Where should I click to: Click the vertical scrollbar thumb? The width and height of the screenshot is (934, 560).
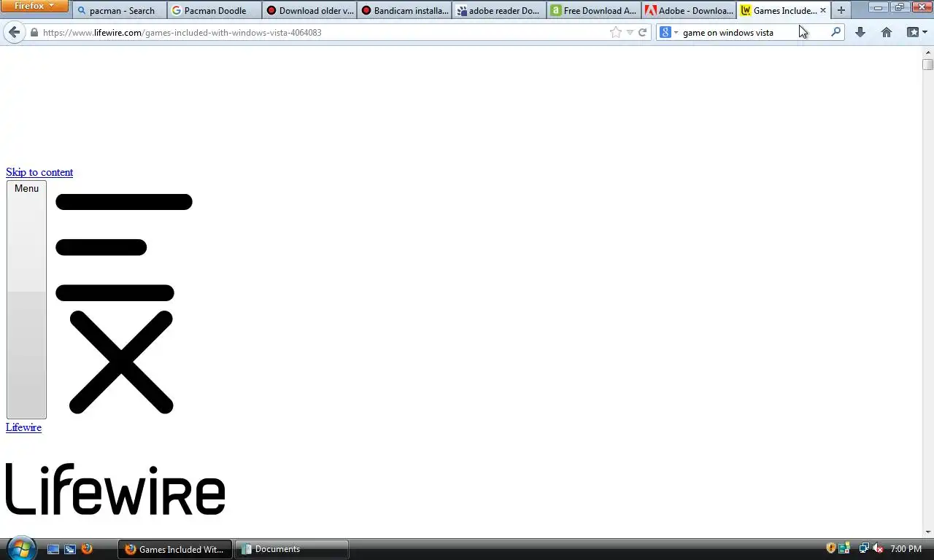click(927, 64)
